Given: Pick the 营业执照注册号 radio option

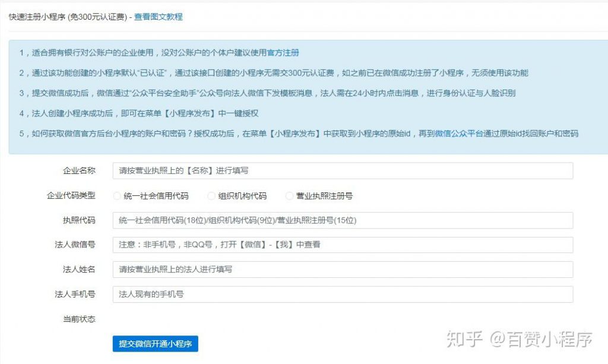Looking at the screenshot, I should click(x=289, y=196).
